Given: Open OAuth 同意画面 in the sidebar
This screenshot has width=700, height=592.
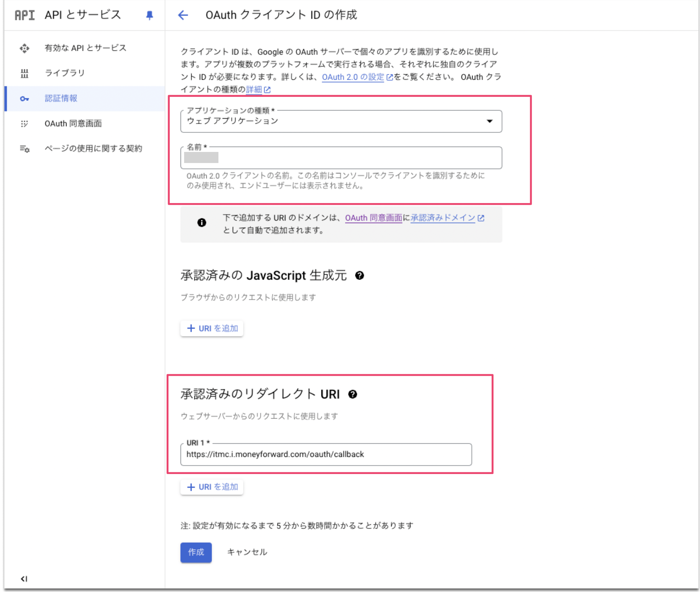Looking at the screenshot, I should point(85,124).
